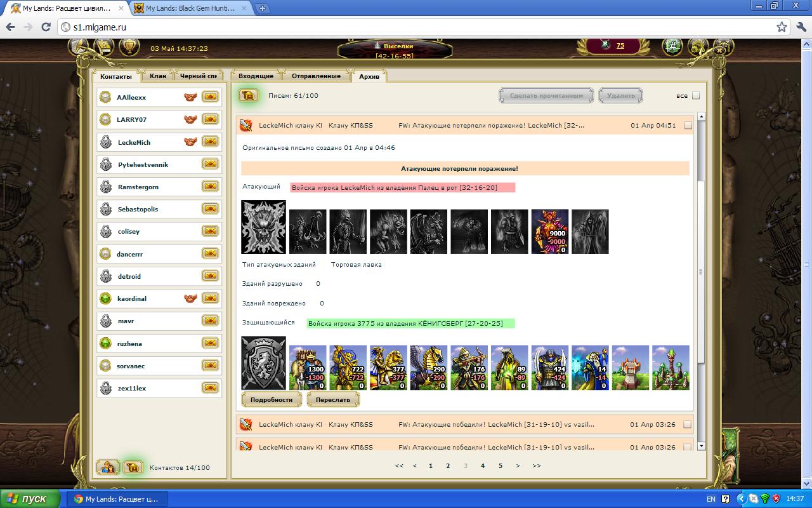Click the send-message icon for kaordinal
The height and width of the screenshot is (508, 812).
pos(210,298)
